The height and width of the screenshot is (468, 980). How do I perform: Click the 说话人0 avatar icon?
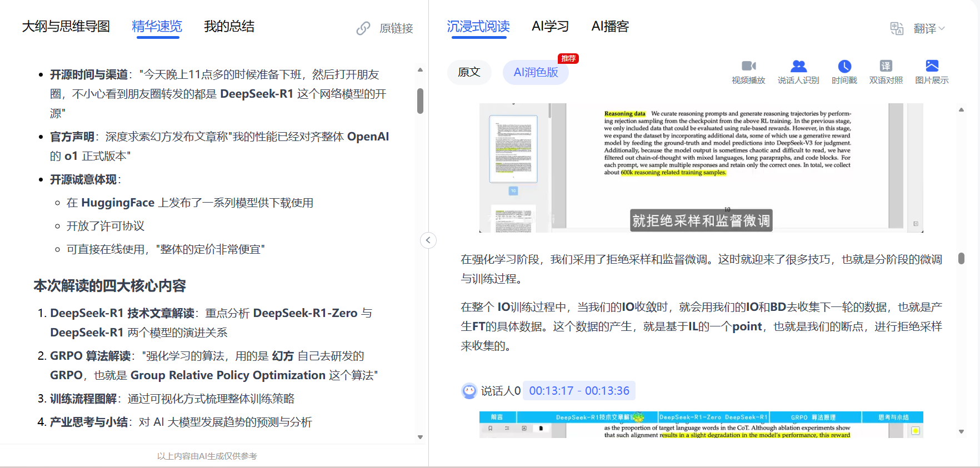[469, 391]
